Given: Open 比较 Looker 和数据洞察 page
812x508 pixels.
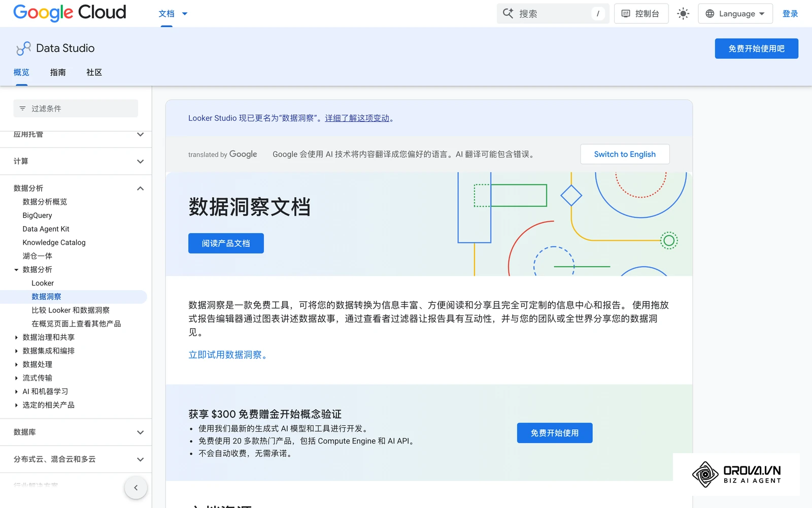Looking at the screenshot, I should (x=71, y=310).
